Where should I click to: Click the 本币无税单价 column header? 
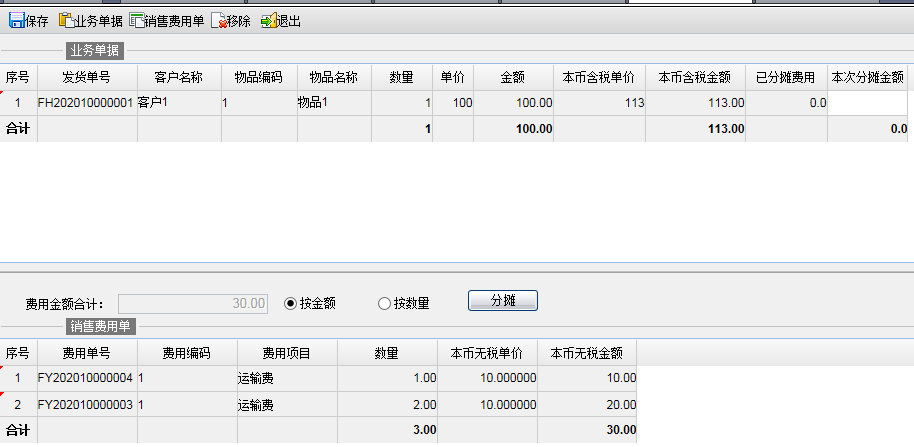[x=487, y=353]
